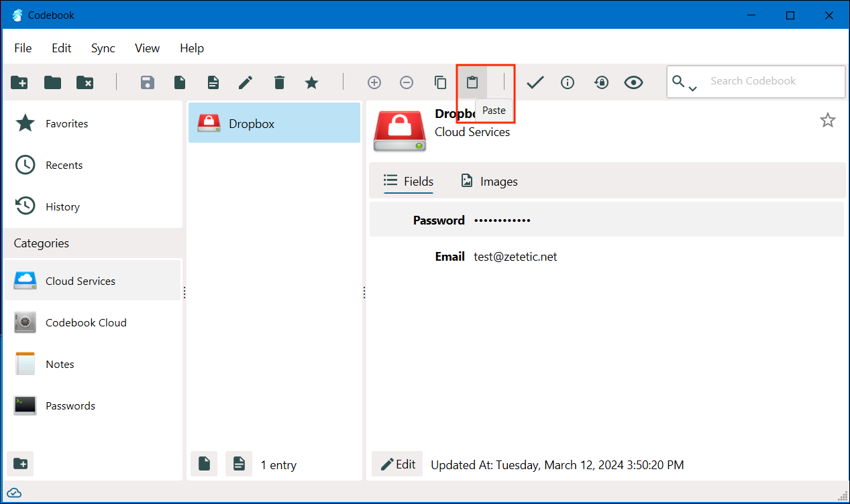
Task: Click the new note icon in toolbar
Action: [213, 82]
